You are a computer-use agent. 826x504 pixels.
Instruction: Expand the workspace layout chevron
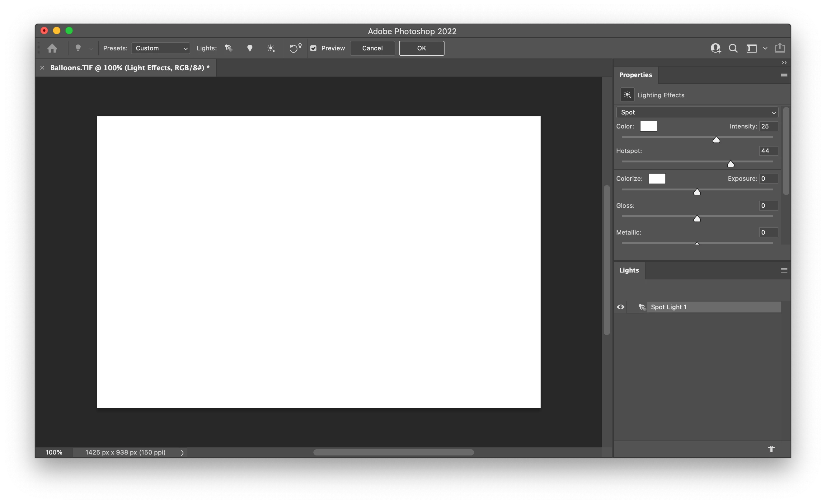pyautogui.click(x=765, y=48)
